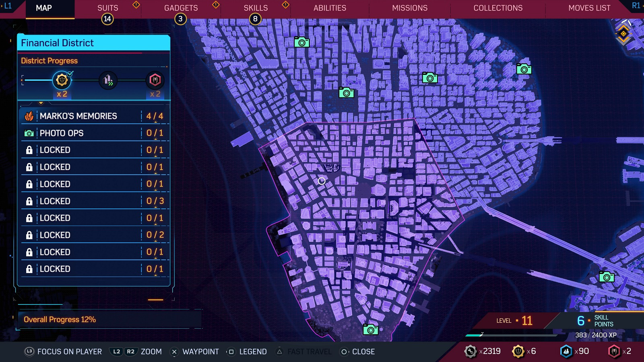Open the LEGEND prompt
Image resolution: width=644 pixels, height=362 pixels.
pyautogui.click(x=247, y=352)
